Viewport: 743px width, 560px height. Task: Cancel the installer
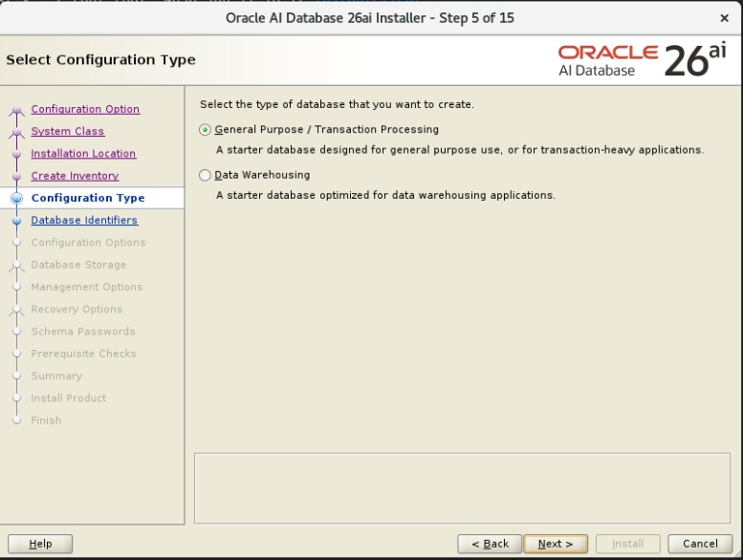tap(700, 544)
